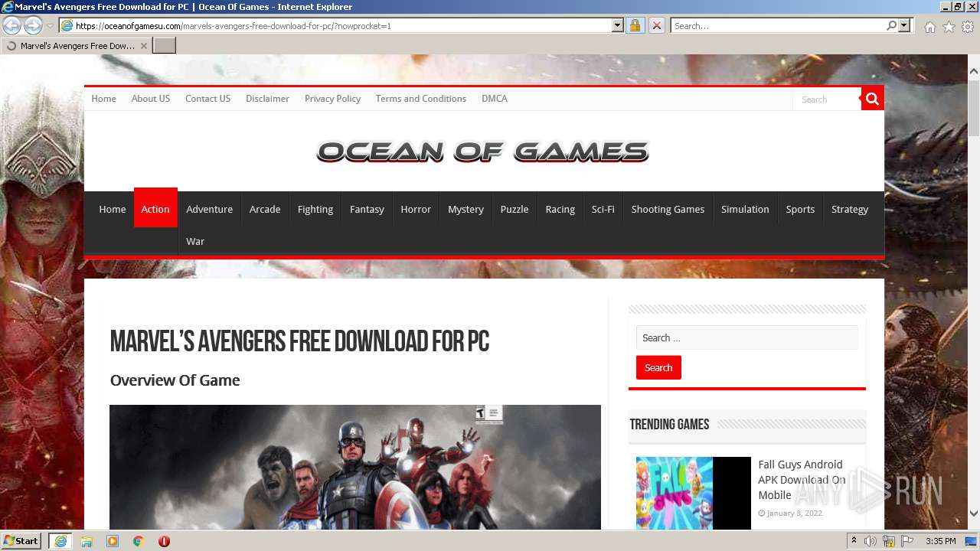Open the Contact US page
Viewport: 980px width, 551px height.
(x=207, y=99)
